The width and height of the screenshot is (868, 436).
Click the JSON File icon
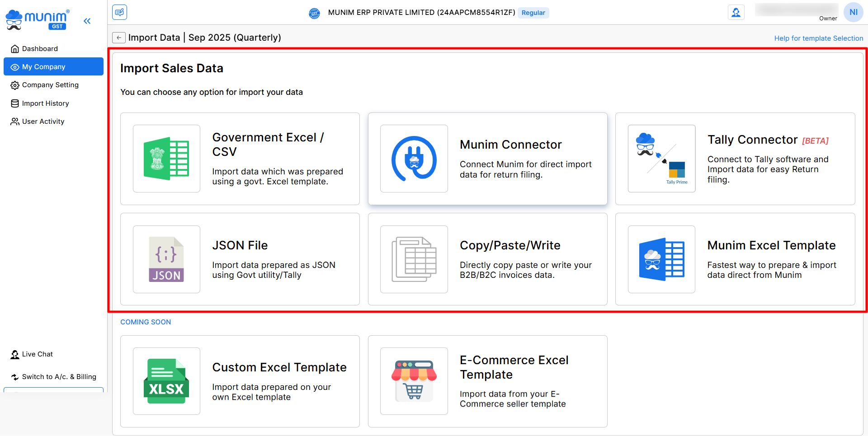click(x=166, y=259)
